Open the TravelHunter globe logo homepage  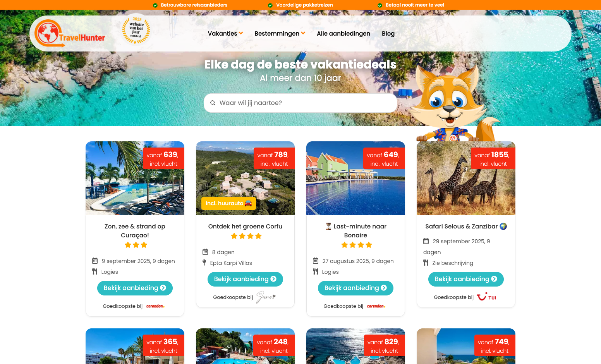(x=70, y=33)
